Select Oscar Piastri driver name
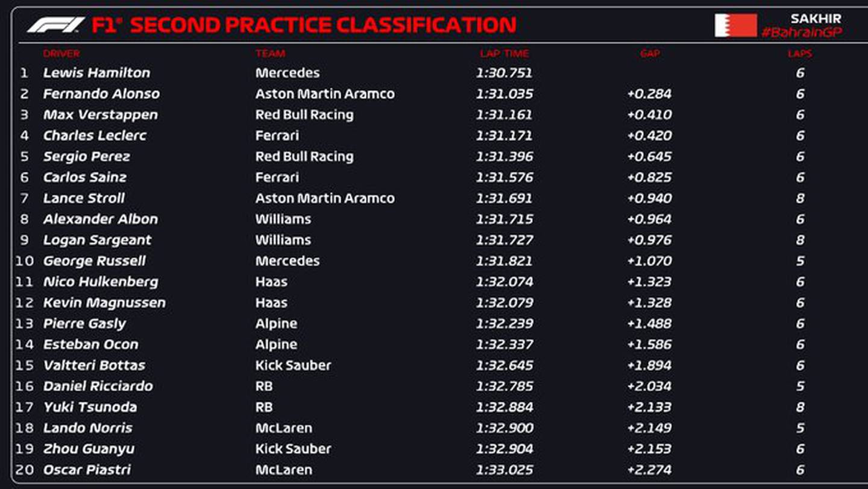This screenshot has width=868, height=489. pos(87,470)
